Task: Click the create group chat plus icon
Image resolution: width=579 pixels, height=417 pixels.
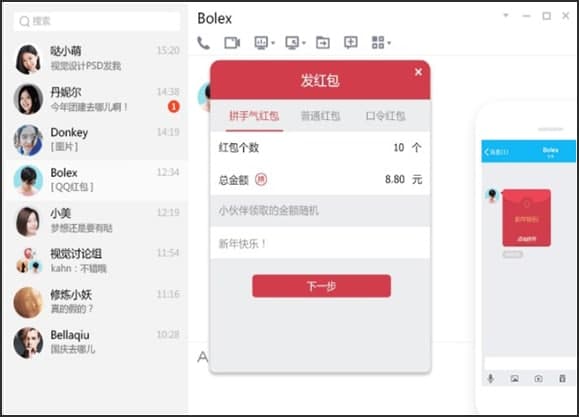Action: click(350, 43)
